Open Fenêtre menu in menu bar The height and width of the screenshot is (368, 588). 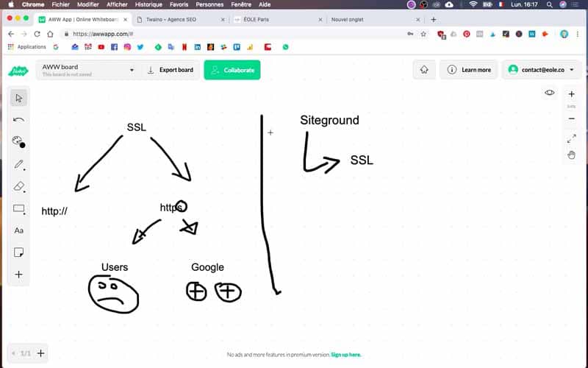point(241,4)
